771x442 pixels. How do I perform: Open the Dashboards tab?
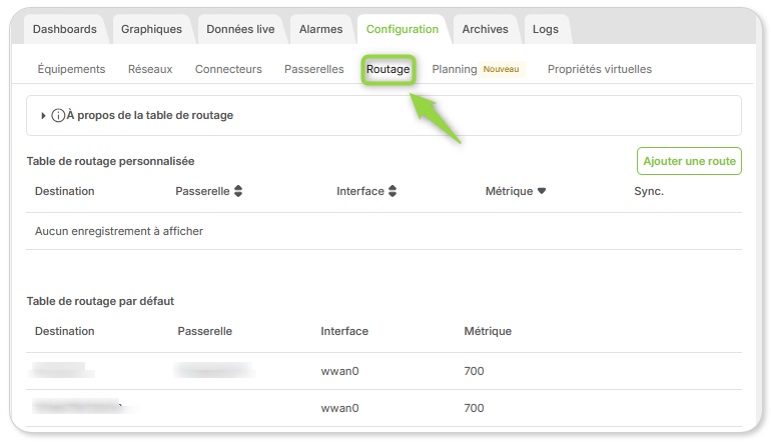click(64, 29)
